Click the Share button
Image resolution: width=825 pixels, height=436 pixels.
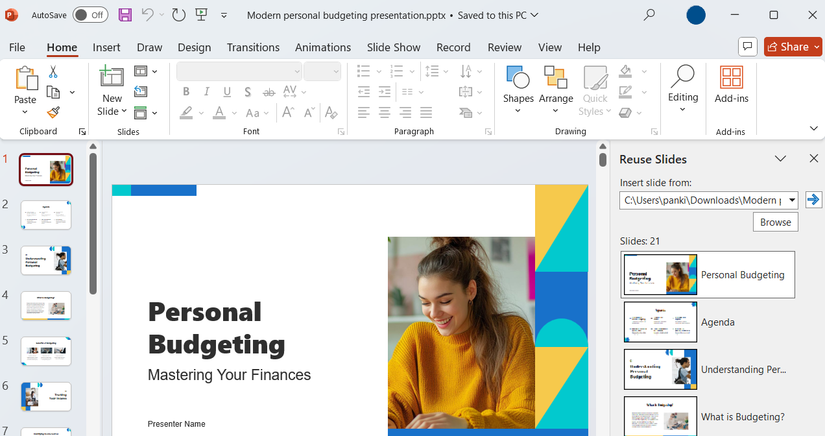[x=793, y=47]
